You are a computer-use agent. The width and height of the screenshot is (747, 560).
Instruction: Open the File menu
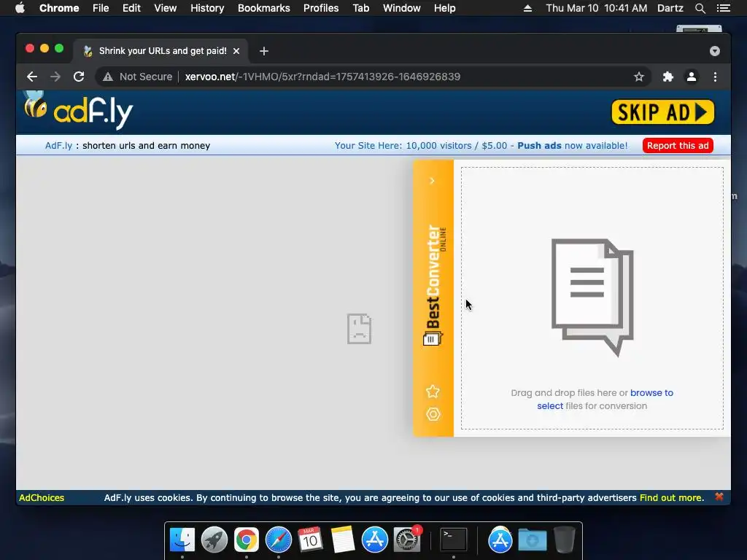click(101, 8)
